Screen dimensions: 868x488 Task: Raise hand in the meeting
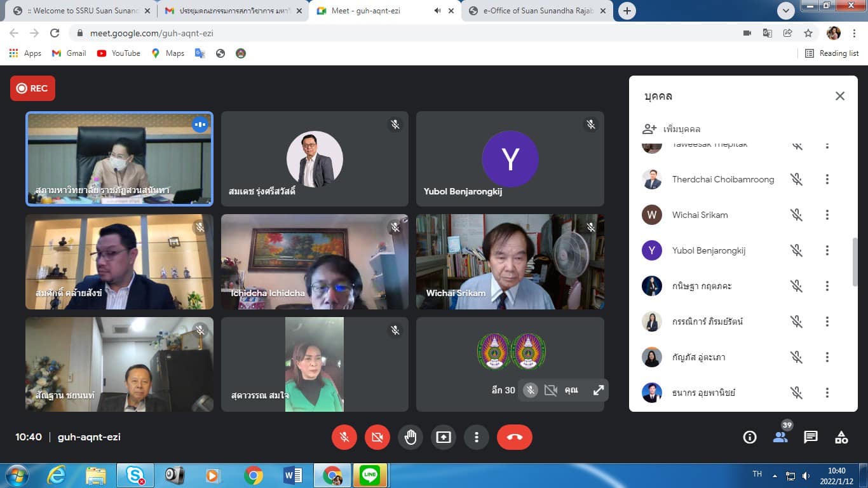[x=410, y=437]
